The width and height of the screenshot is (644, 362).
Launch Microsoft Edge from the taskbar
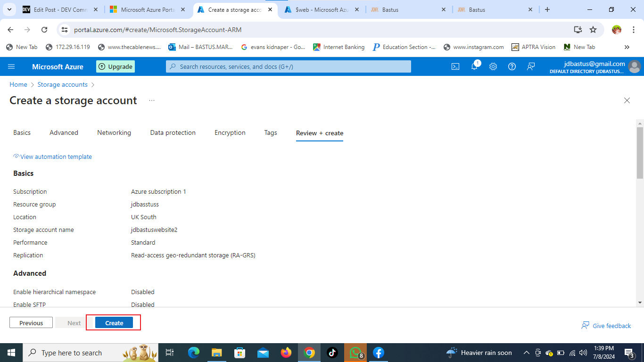pos(194,353)
